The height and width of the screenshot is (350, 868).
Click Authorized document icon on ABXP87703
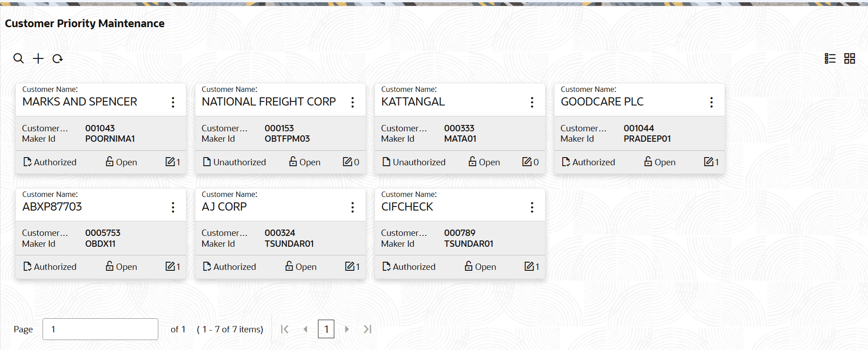click(x=28, y=266)
